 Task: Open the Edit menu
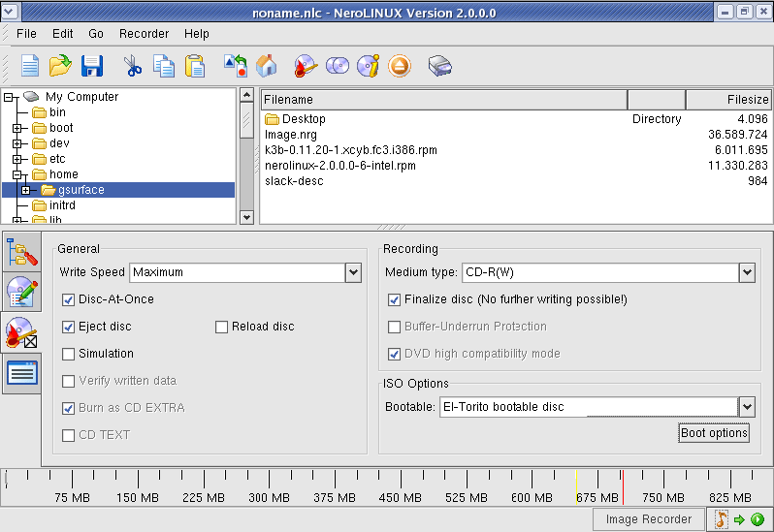pos(63,34)
